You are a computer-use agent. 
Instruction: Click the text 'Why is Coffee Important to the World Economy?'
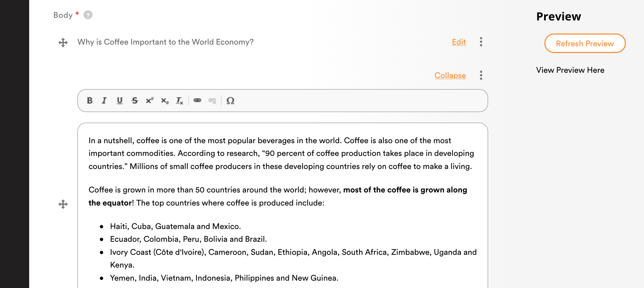point(165,42)
